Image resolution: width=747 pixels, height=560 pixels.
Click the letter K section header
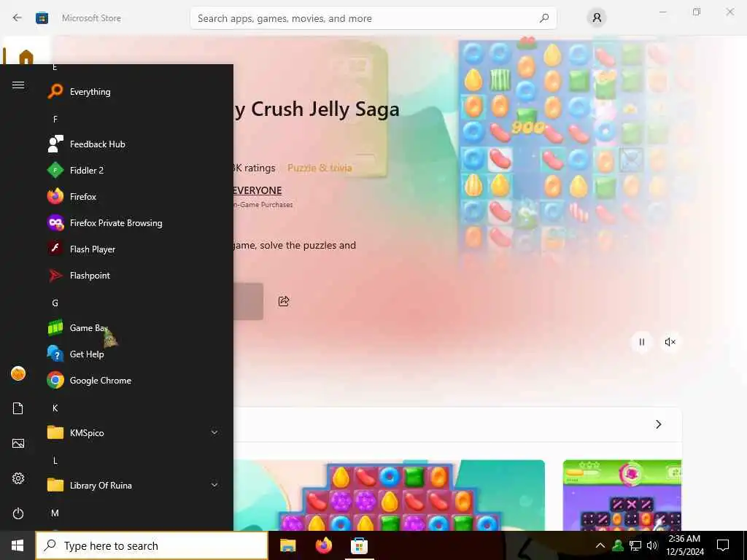pyautogui.click(x=55, y=408)
